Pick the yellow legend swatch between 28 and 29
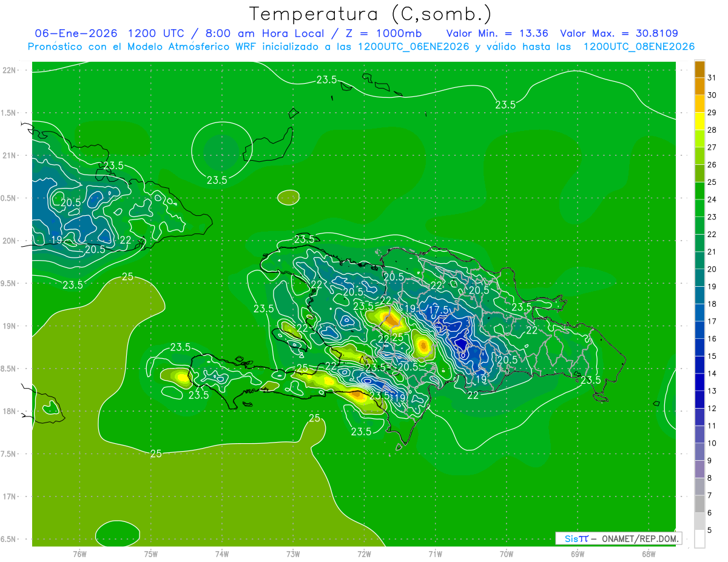Screen dimensions: 728x562 [x=699, y=121]
